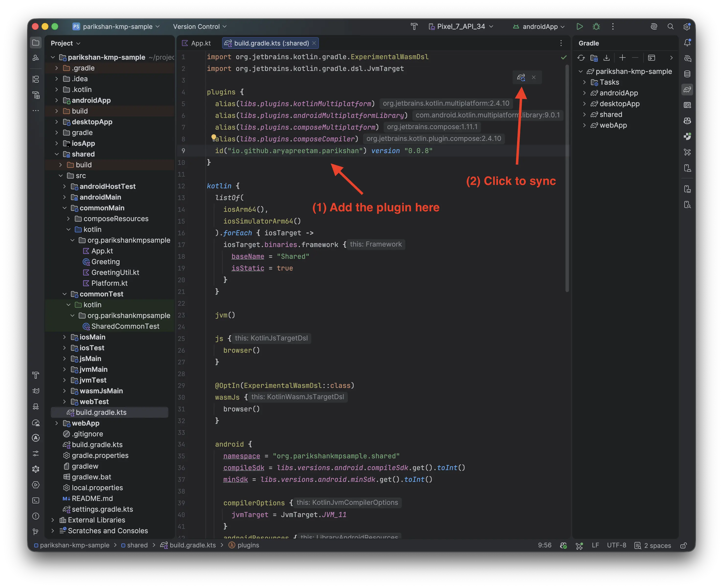Click LF line separator in status bar
The image size is (723, 588).
coord(595,545)
